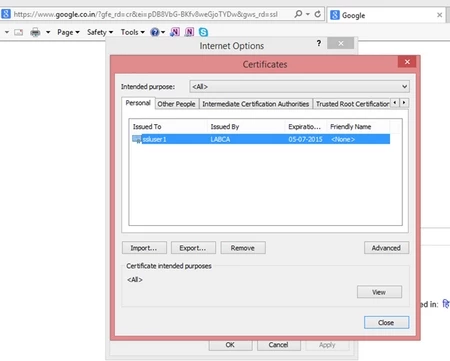Click Cancel in the Internet Options dialog
The height and width of the screenshot is (361, 450).
click(x=279, y=345)
